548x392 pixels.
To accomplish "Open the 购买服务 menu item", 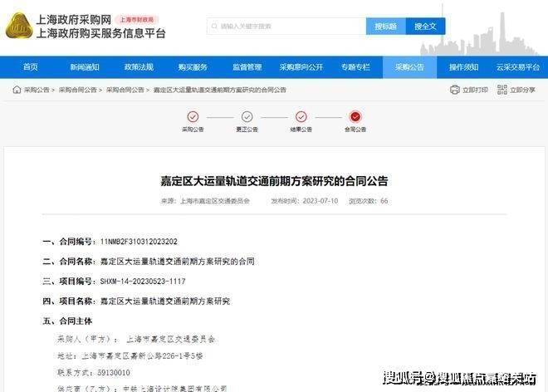I will point(193,67).
